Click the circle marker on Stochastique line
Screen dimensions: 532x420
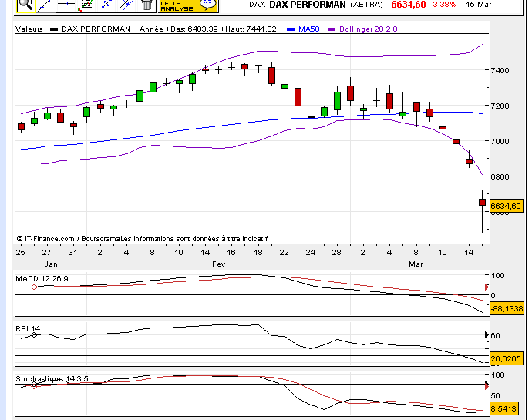point(34,385)
